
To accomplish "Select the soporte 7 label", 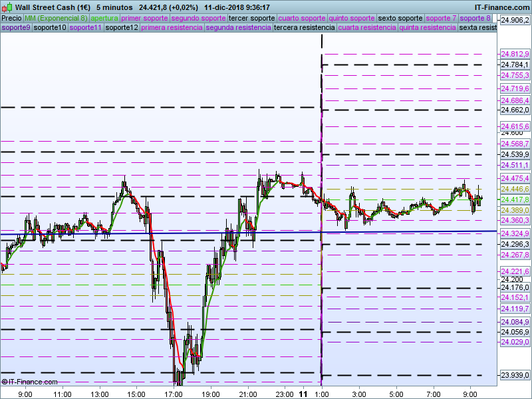I will (x=441, y=18).
